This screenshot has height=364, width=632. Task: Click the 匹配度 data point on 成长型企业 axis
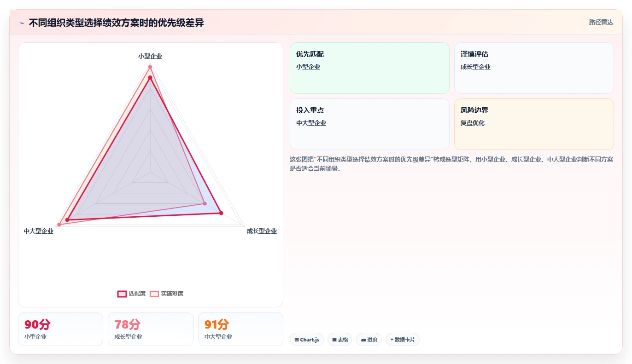221,213
